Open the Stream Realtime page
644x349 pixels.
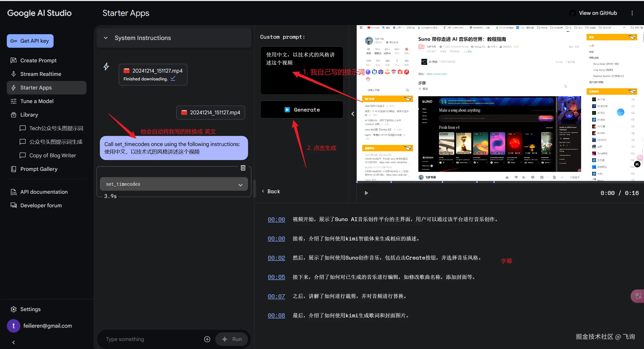[41, 74]
